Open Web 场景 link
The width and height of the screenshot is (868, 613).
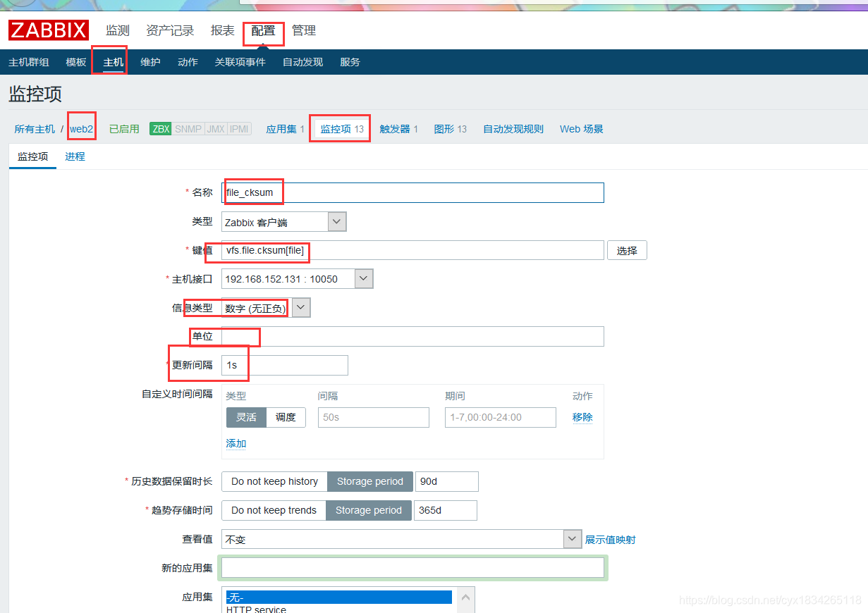(x=582, y=129)
